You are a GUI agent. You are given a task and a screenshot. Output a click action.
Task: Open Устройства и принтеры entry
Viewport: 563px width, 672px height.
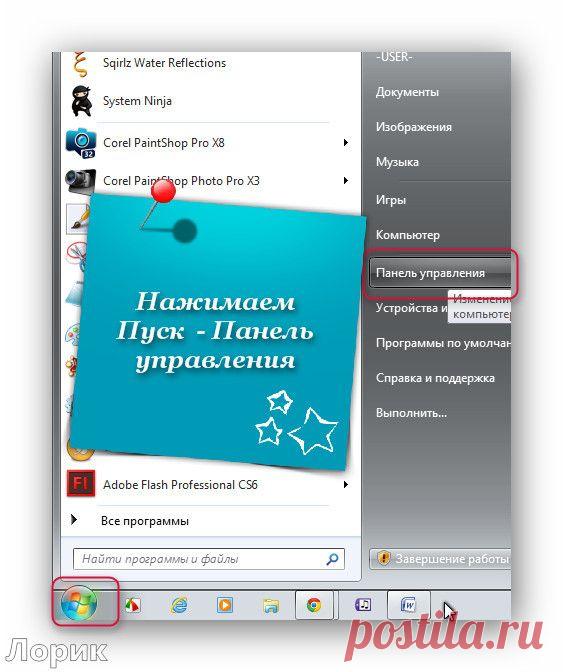pos(411,308)
